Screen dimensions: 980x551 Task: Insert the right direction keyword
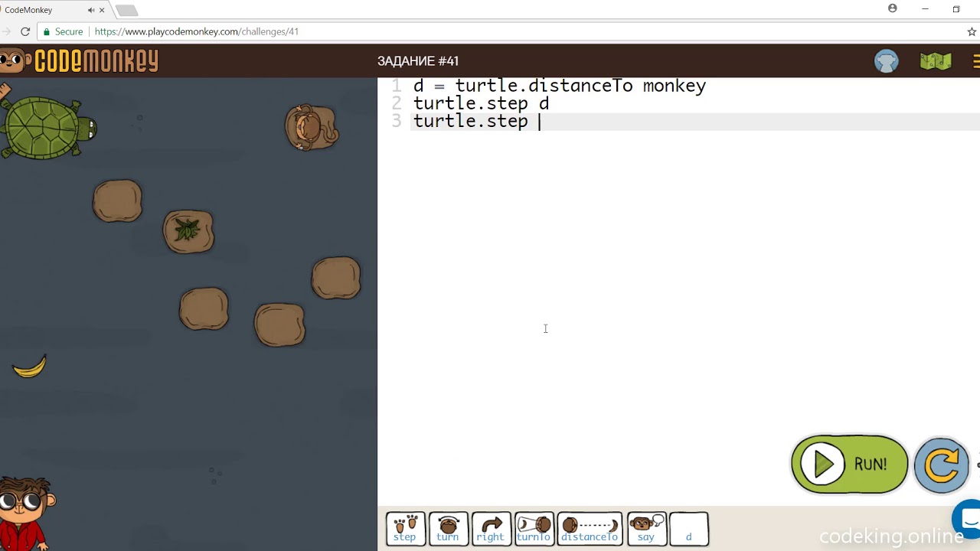491,529
